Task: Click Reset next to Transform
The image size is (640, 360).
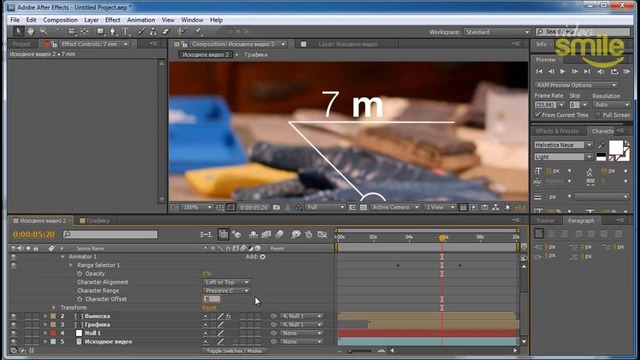Action: tap(209, 308)
